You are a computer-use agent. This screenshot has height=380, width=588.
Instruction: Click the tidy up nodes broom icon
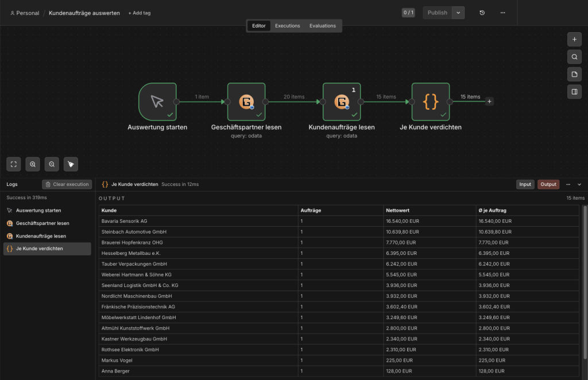click(71, 164)
